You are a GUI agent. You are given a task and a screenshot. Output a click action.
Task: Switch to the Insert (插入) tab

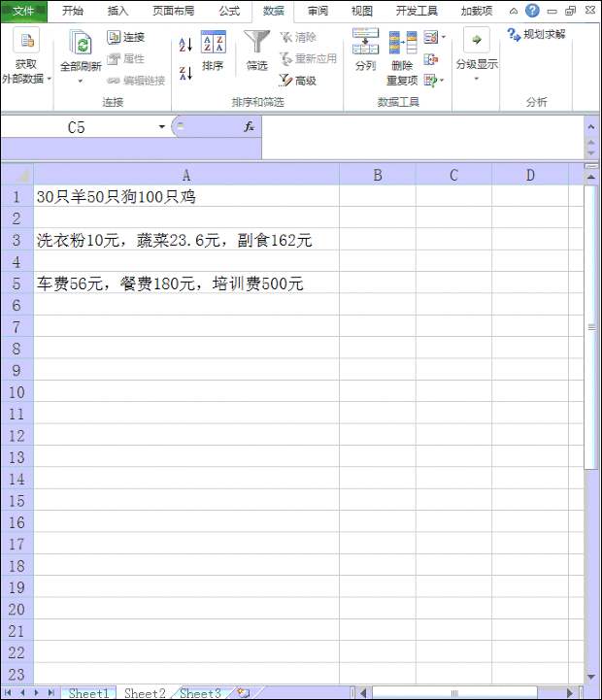[117, 11]
